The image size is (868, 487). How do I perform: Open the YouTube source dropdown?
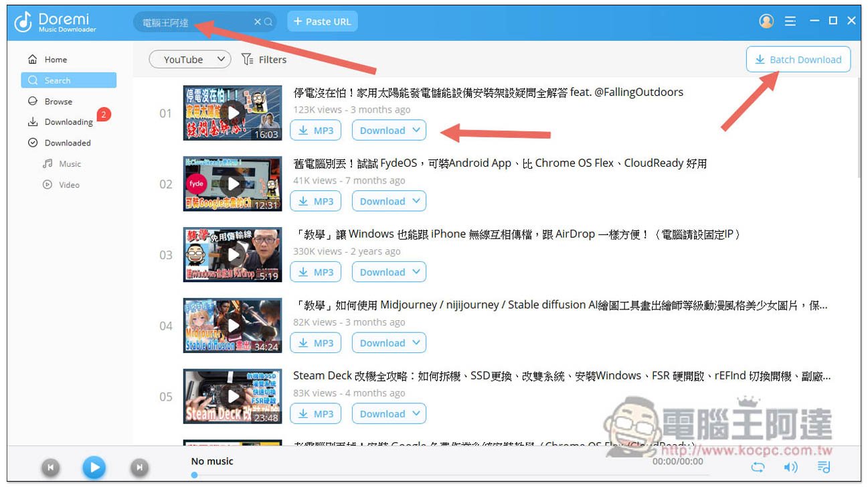click(190, 60)
